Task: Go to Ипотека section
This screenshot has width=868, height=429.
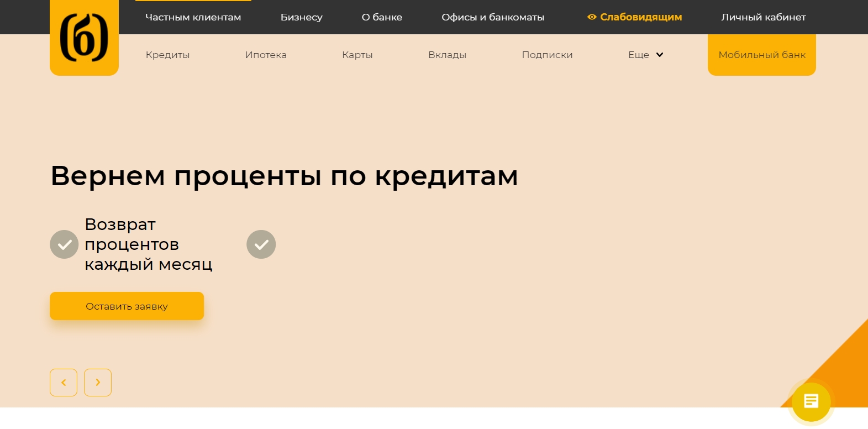Action: 266,55
